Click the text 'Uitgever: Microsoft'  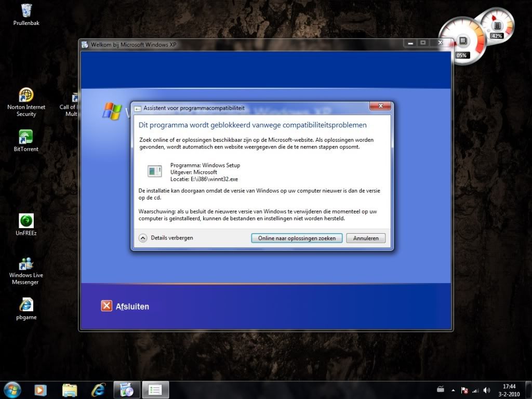coord(193,172)
